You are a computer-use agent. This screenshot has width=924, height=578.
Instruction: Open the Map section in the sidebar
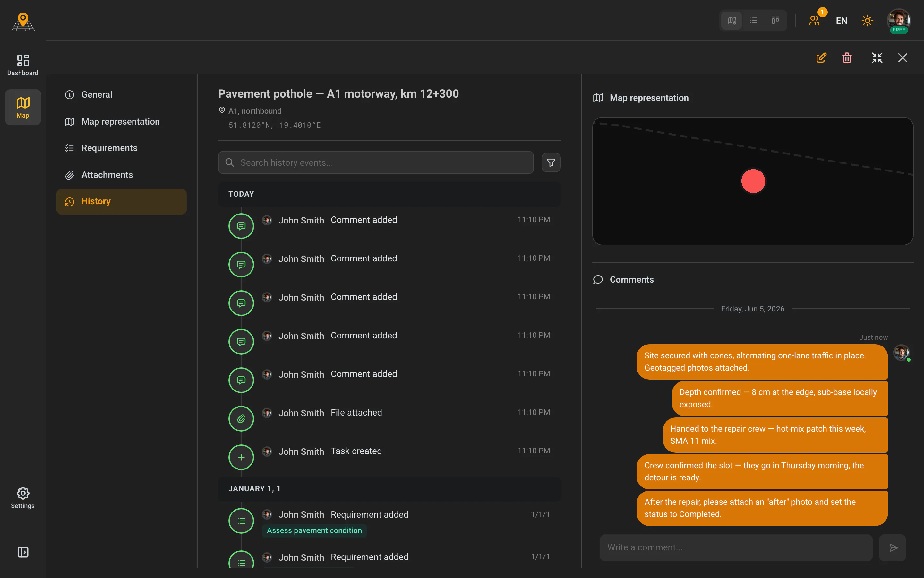coord(23,108)
